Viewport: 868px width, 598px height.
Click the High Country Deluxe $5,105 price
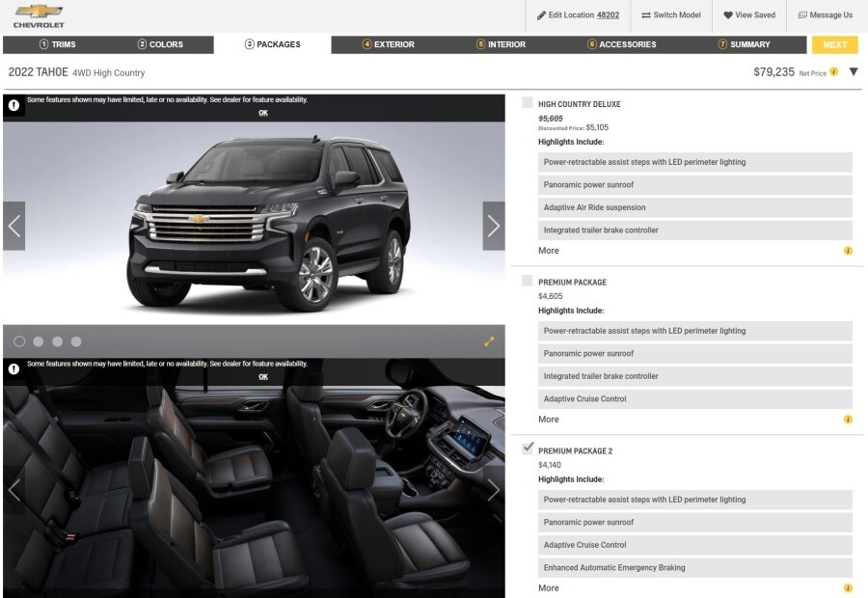(597, 128)
